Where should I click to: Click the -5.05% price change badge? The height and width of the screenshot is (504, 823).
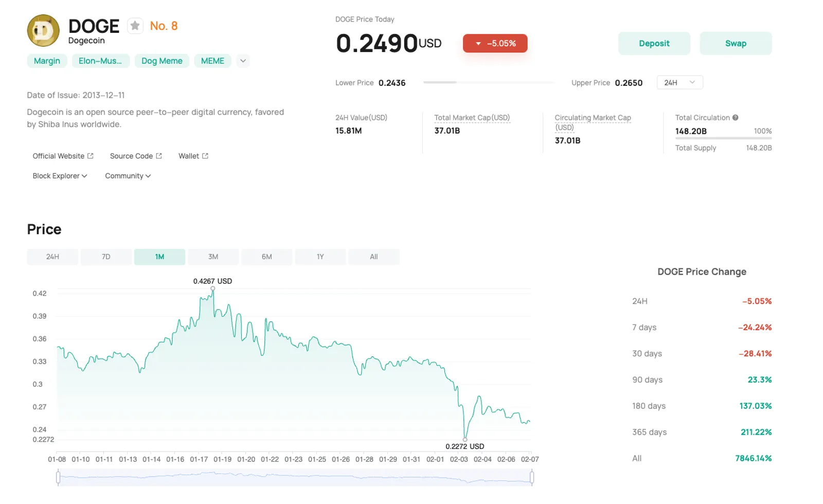coord(495,43)
